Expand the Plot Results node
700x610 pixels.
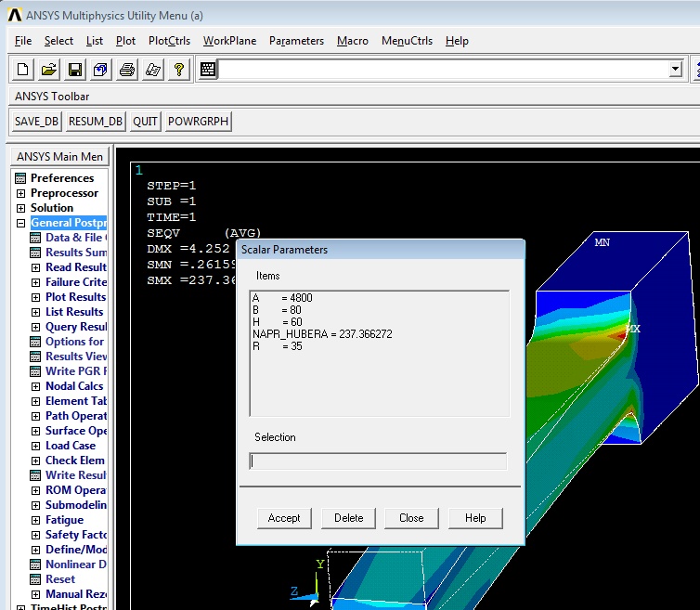(x=35, y=297)
